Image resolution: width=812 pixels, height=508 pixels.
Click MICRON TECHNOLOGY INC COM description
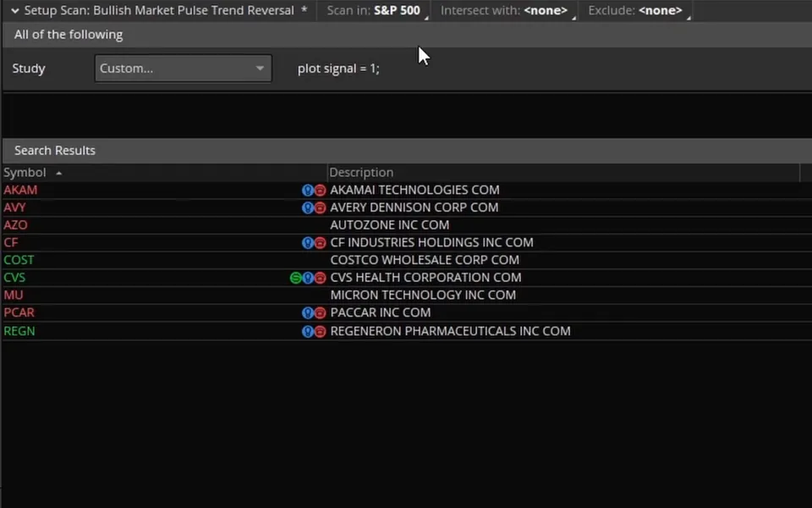[423, 295]
